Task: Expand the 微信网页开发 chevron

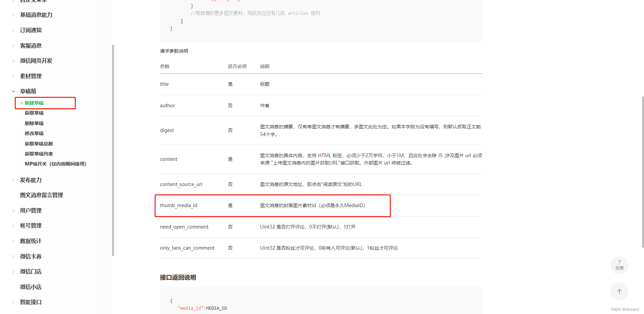Action: click(x=13, y=61)
